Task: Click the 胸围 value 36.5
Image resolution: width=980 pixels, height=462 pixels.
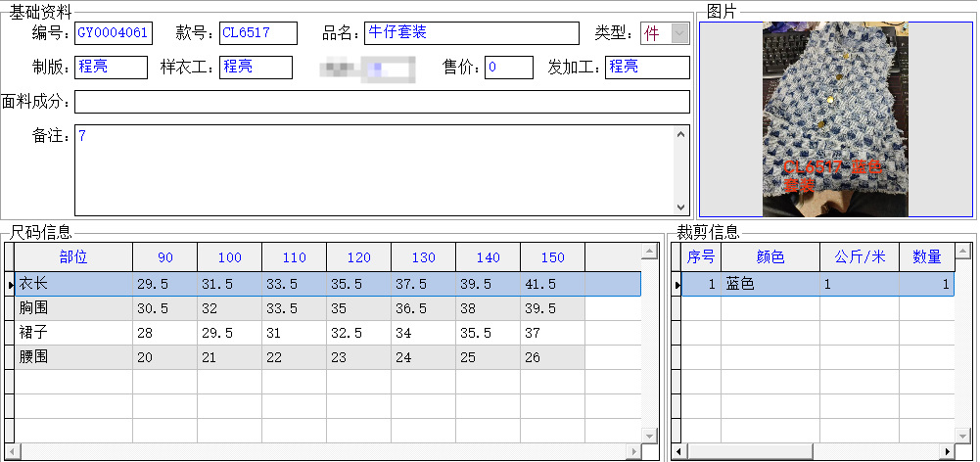Action: [424, 308]
